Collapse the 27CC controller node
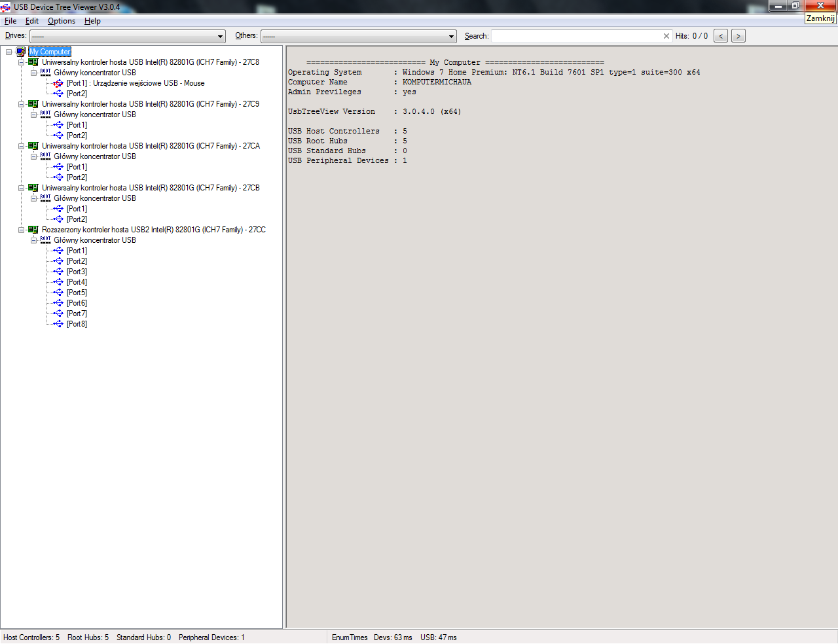This screenshot has width=838, height=644. [x=22, y=230]
